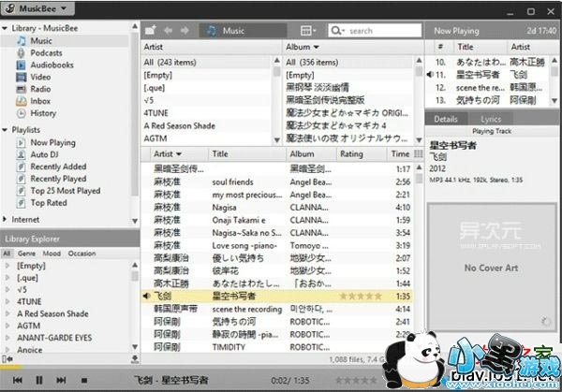
Task: Open the Inbox node
Action: pos(40,101)
